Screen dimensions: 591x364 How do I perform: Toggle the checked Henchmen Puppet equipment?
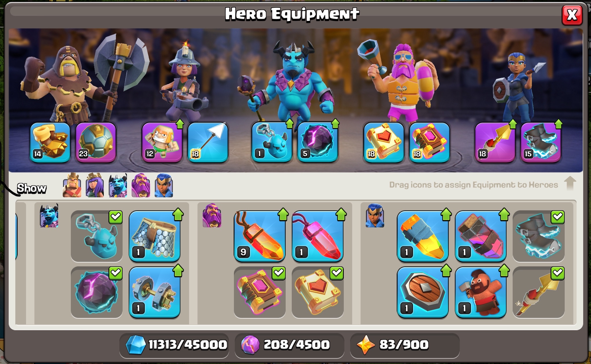pyautogui.click(x=97, y=236)
